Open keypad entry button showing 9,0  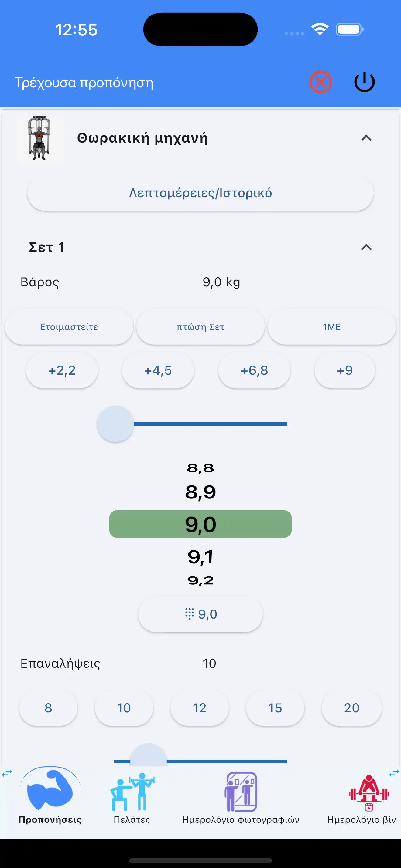pyautogui.click(x=200, y=614)
